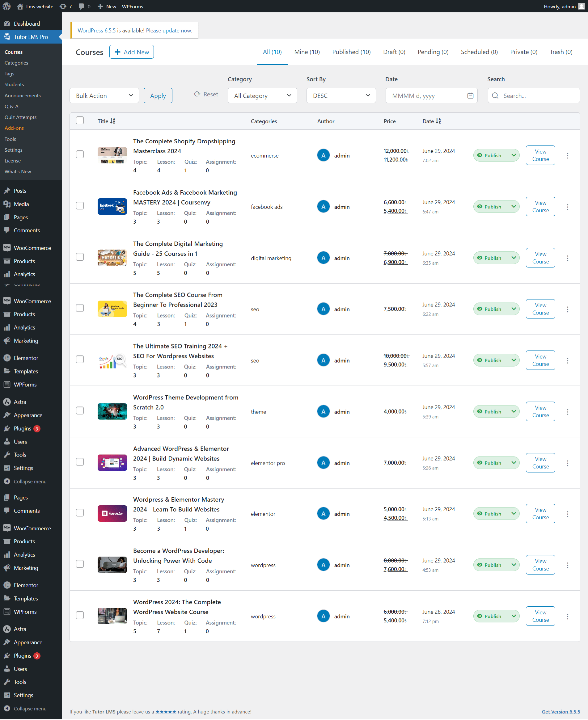Open three-dot menu for Ultimate SEO Training
Image resolution: width=588 pixels, height=720 pixels.
click(567, 360)
